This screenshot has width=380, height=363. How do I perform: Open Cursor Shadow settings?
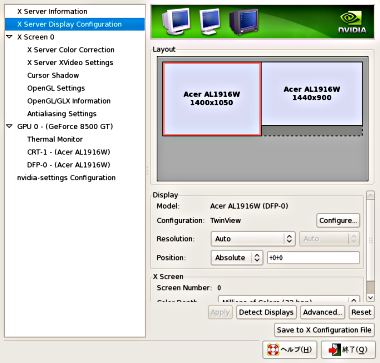[53, 75]
